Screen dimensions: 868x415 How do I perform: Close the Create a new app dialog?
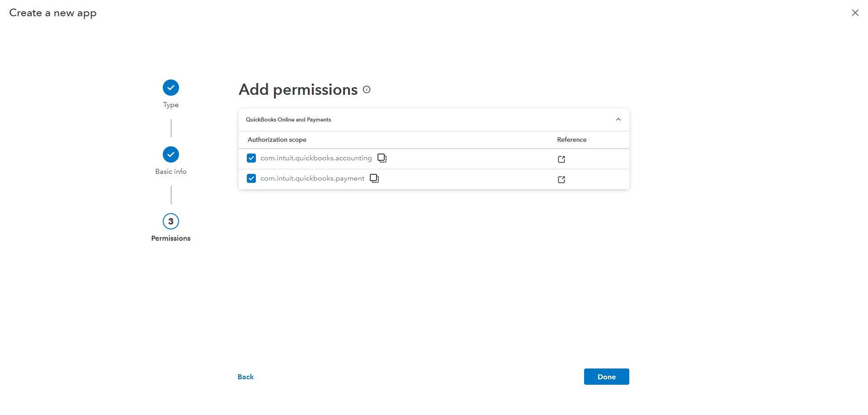(855, 13)
